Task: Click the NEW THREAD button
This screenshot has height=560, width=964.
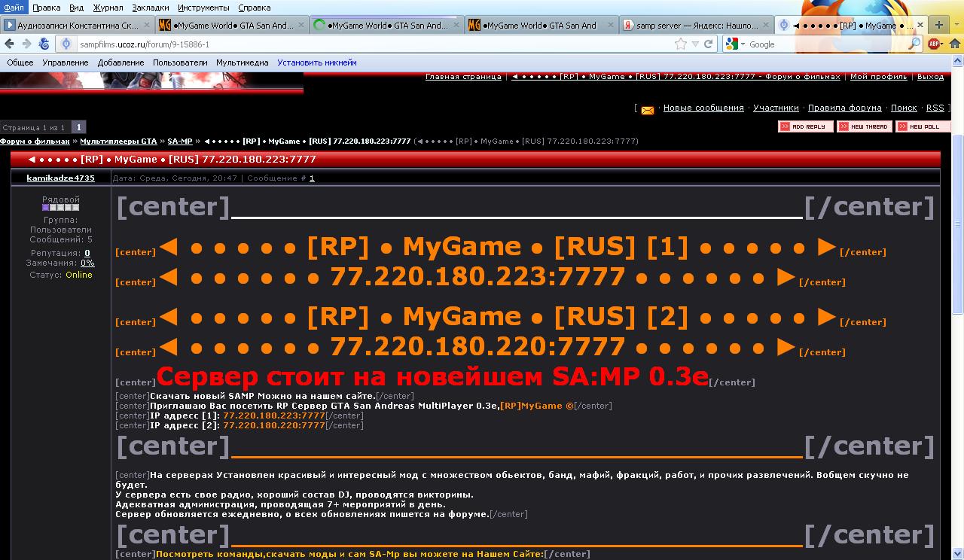Action: coord(865,126)
